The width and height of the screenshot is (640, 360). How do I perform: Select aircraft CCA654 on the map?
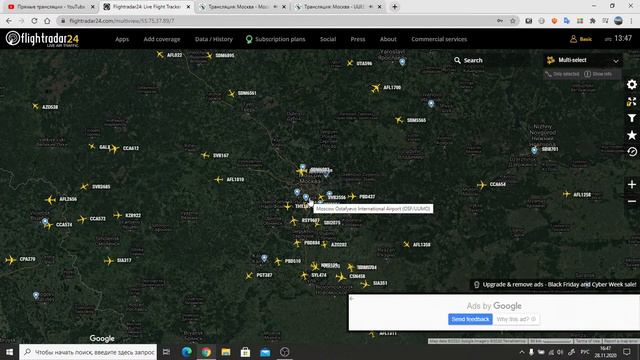click(482, 185)
